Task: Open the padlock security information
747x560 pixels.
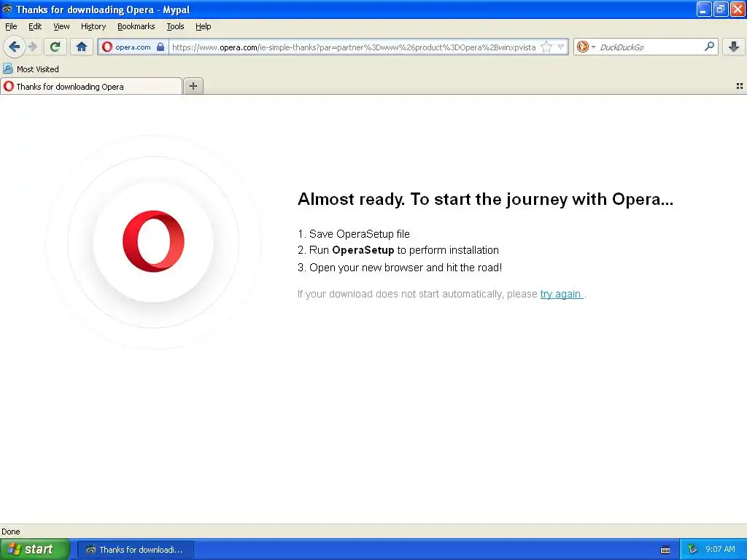Action: (160, 47)
